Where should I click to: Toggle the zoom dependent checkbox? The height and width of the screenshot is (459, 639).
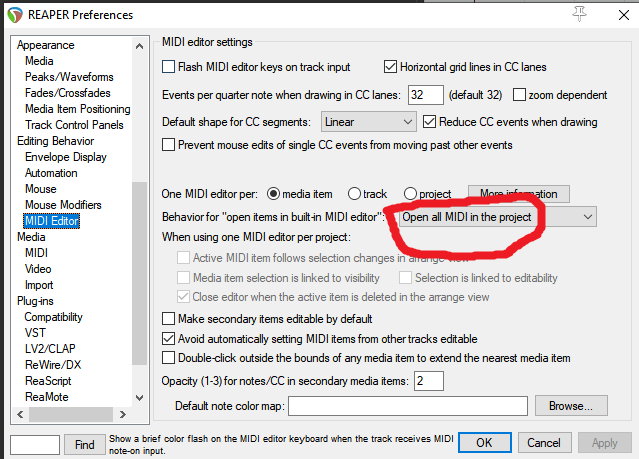(519, 95)
